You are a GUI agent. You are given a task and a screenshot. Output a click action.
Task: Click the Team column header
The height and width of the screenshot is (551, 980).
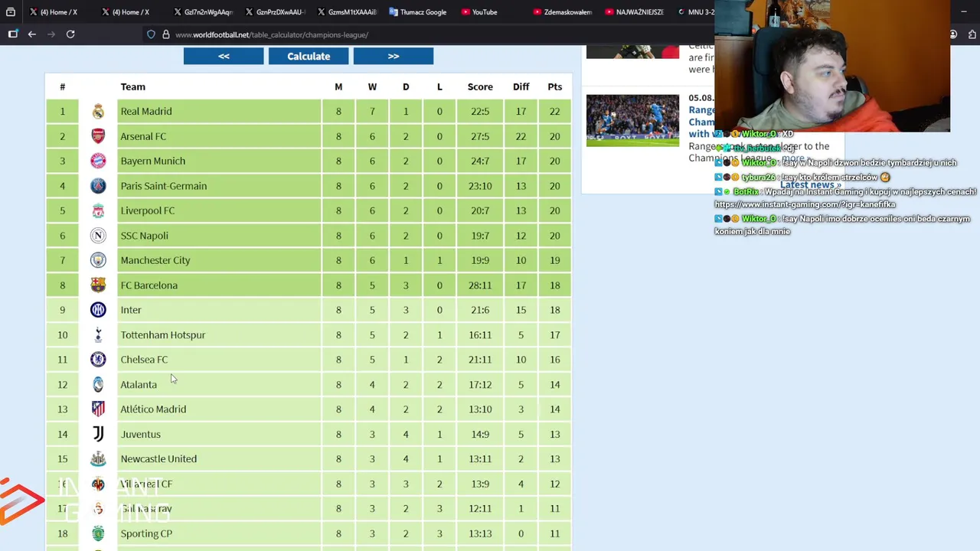(x=132, y=86)
